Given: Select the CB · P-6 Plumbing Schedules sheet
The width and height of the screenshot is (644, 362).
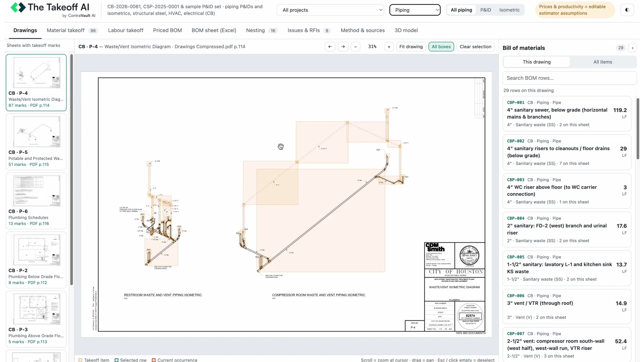Looking at the screenshot, I should (x=36, y=201).
